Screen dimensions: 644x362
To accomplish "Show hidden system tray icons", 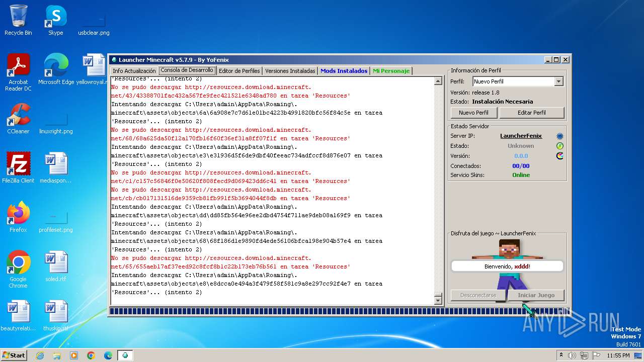I will point(561,355).
